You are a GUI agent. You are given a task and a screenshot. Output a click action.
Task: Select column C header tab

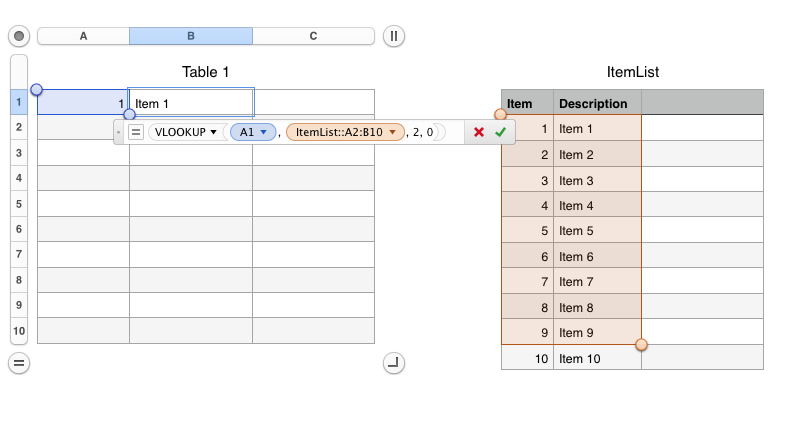[x=313, y=36]
